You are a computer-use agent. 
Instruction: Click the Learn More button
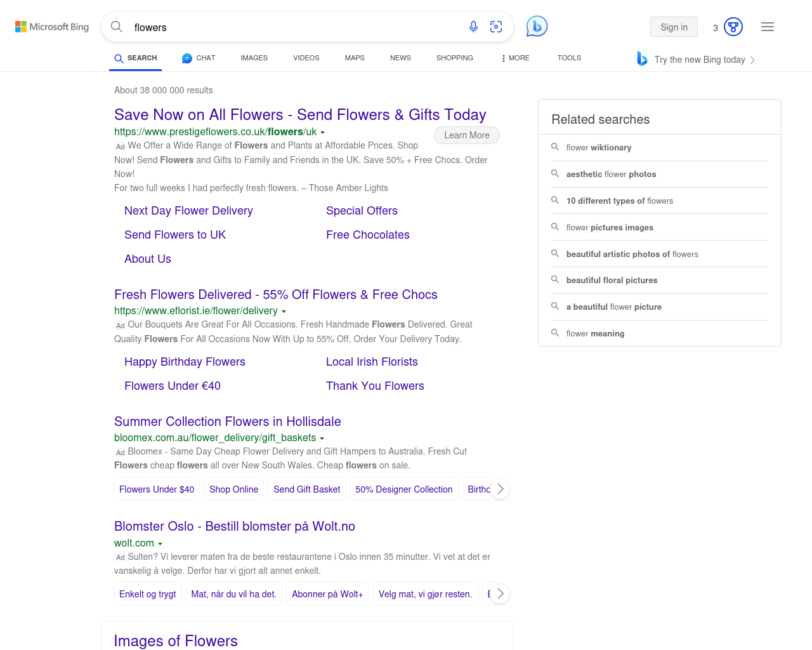(467, 135)
